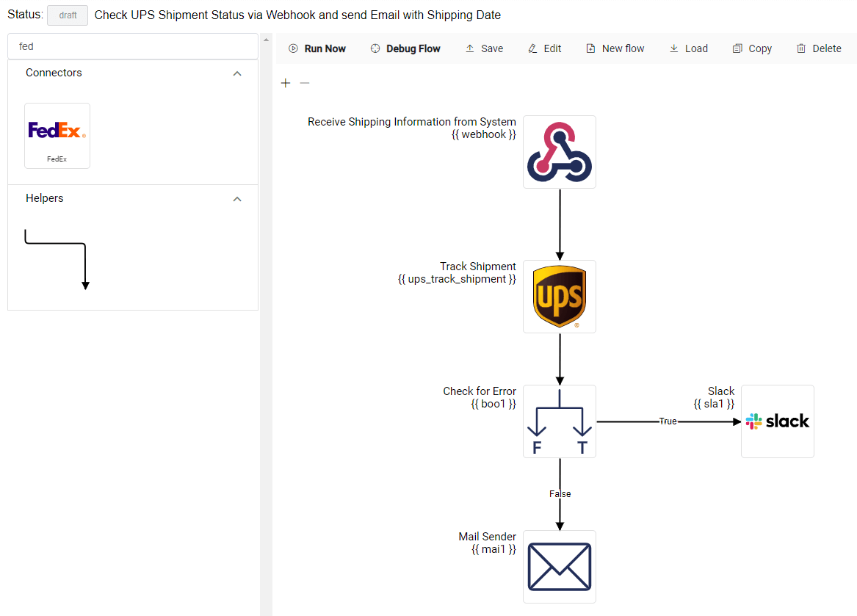Image resolution: width=857 pixels, height=616 pixels.
Task: Click the sidebar scrollbar up arrow
Action: pos(266,40)
